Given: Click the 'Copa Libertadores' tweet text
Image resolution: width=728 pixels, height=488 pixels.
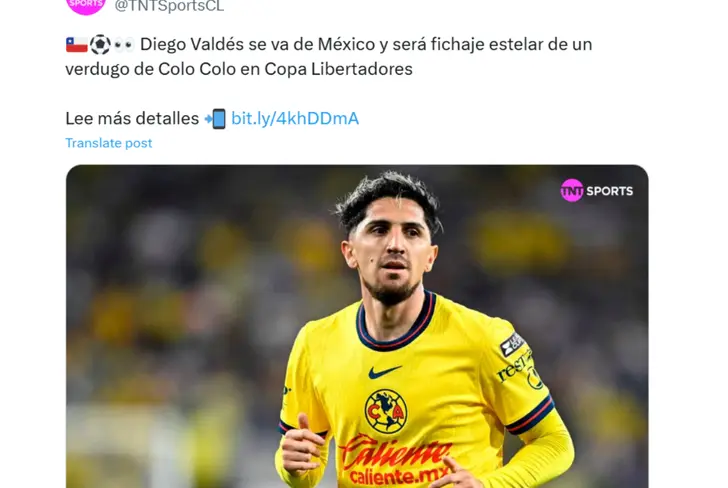Looking at the screenshot, I should point(338,69).
